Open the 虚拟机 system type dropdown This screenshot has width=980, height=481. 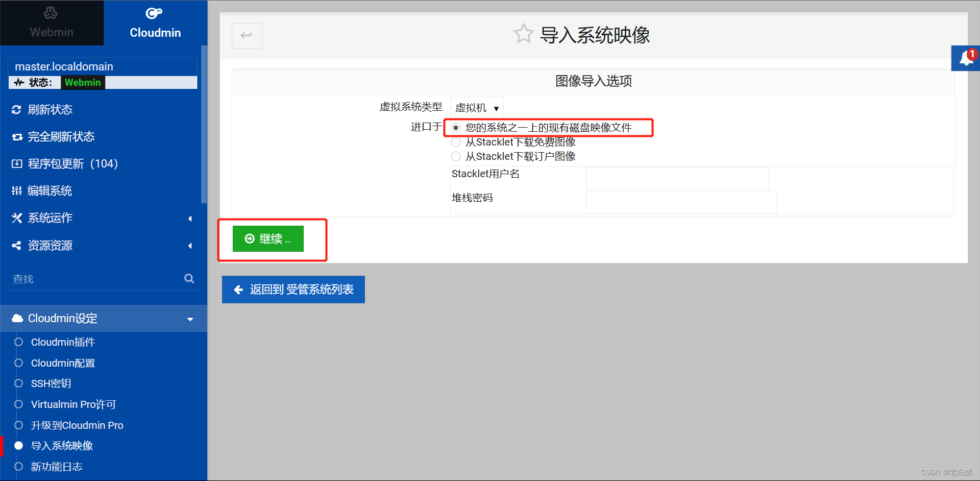click(x=476, y=108)
